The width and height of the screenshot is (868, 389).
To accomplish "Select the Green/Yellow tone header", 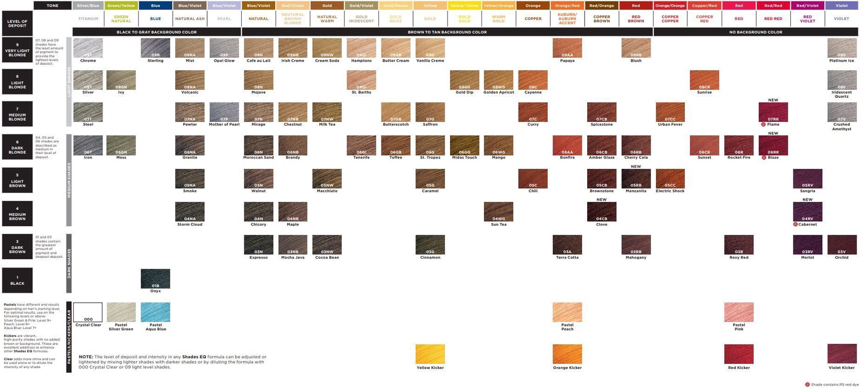I will tap(121, 6).
